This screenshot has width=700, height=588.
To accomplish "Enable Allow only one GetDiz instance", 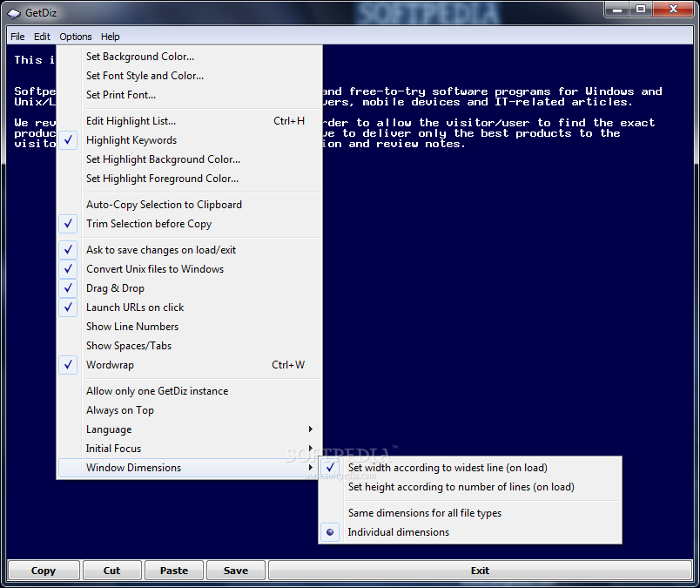I will tap(190, 391).
